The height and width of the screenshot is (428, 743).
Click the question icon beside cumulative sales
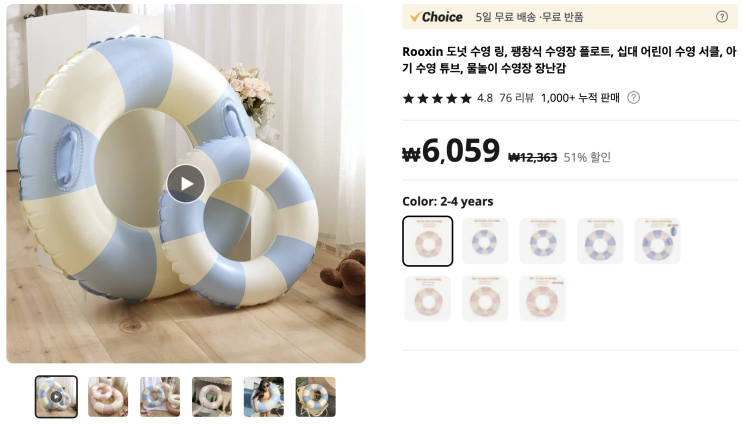(634, 98)
